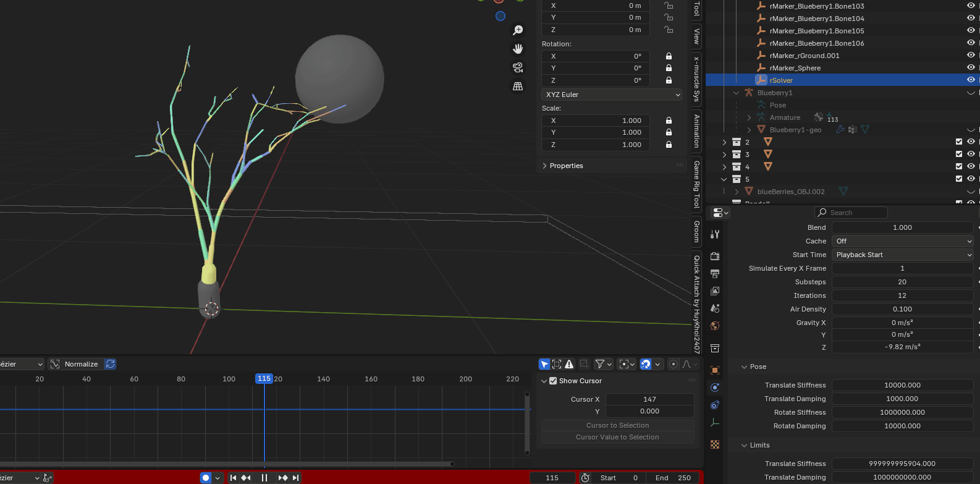Switch to the x-muscle Sys sidebar tab
Viewport: 980px width, 484px height.
(696, 79)
